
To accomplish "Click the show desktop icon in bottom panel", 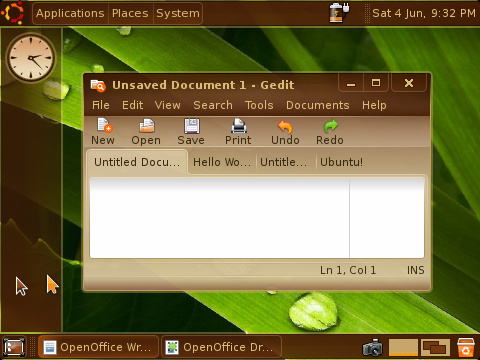I will tap(14, 347).
